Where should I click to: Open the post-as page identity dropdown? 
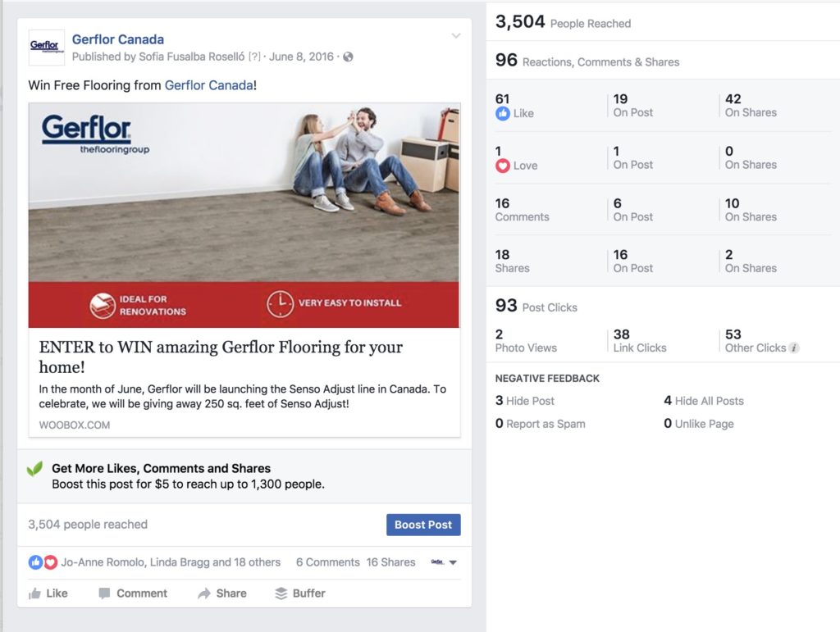click(x=444, y=562)
